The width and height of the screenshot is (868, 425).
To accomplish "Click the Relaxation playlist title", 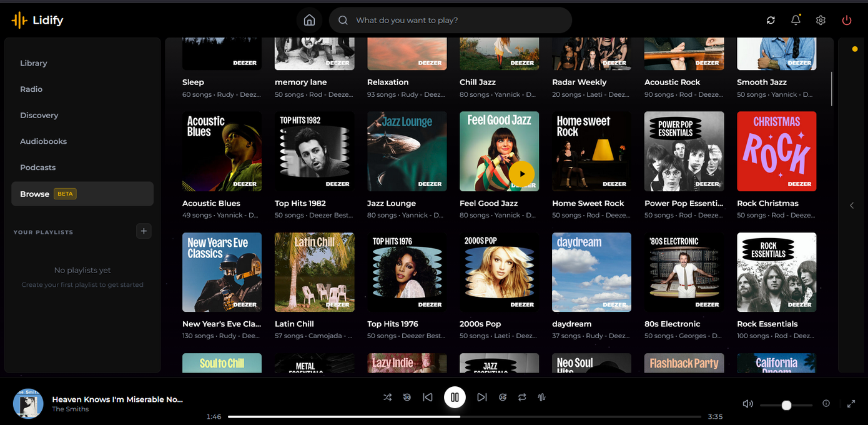I will pyautogui.click(x=388, y=82).
